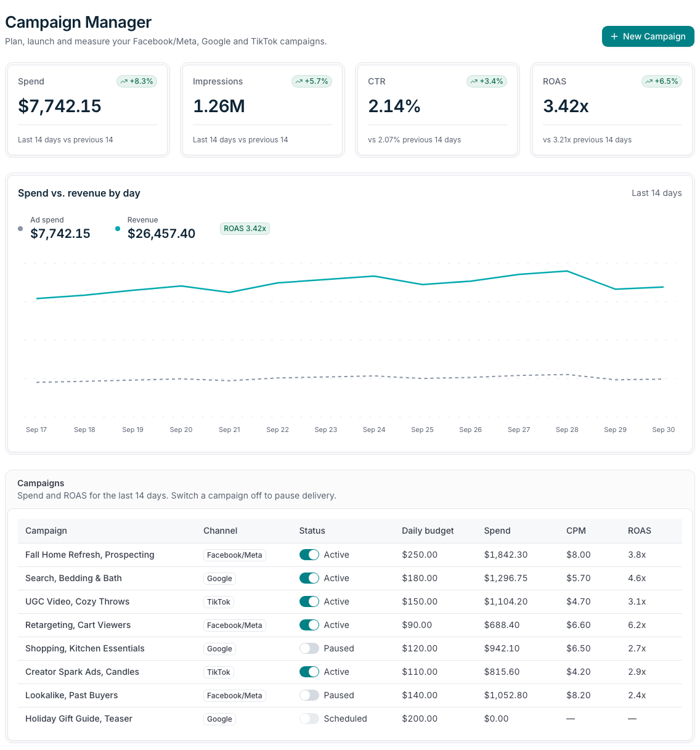Viewport: 700px width, 750px height.
Task: Click the Campaign column header
Action: tap(46, 531)
